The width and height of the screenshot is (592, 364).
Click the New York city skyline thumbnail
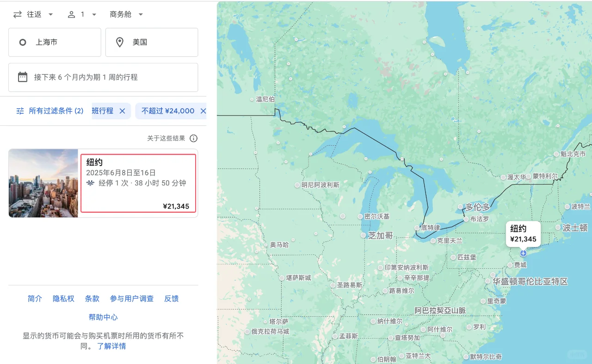tap(43, 183)
